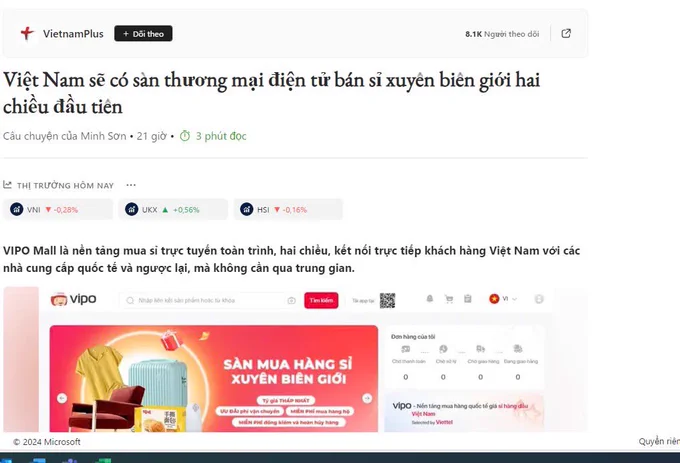
Task: Click the Sàn mua hàng sỉ xuyên biên giới banner
Action: coord(214,378)
